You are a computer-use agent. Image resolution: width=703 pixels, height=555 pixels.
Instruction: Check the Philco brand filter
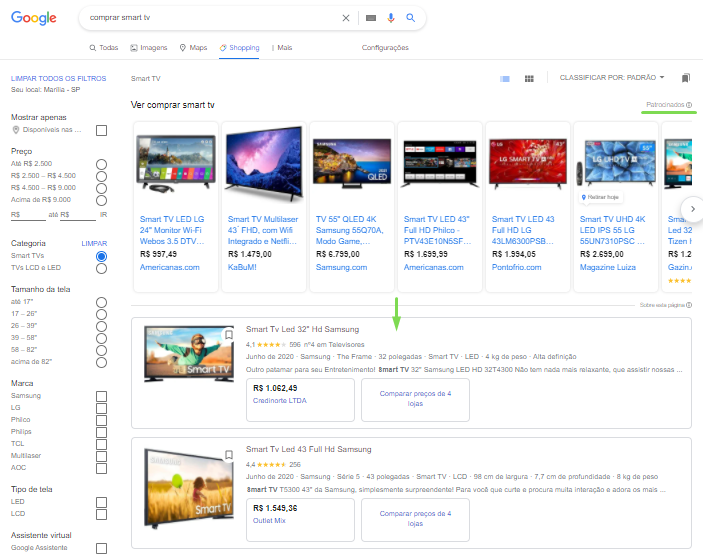pyautogui.click(x=101, y=421)
